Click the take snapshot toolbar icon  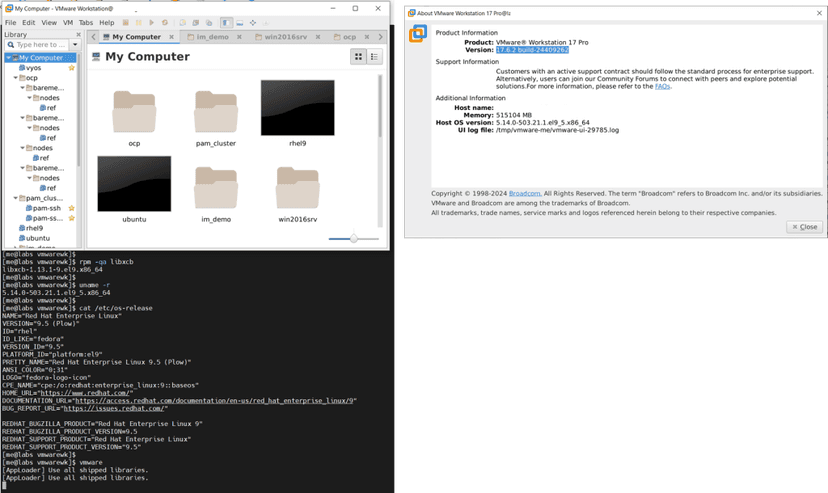coord(183,22)
